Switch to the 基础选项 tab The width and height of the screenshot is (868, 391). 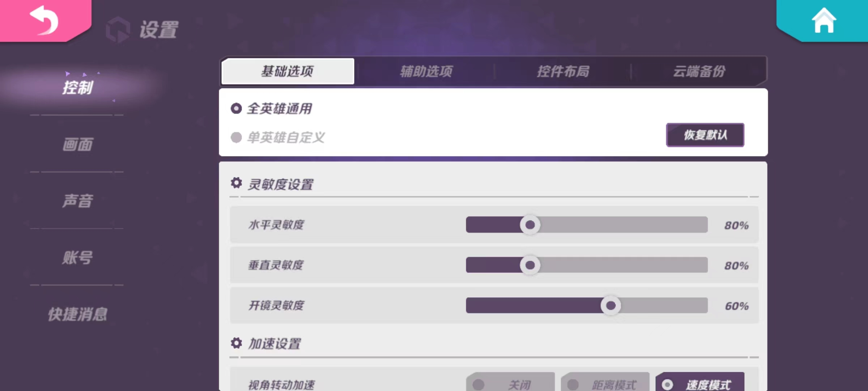(x=288, y=71)
